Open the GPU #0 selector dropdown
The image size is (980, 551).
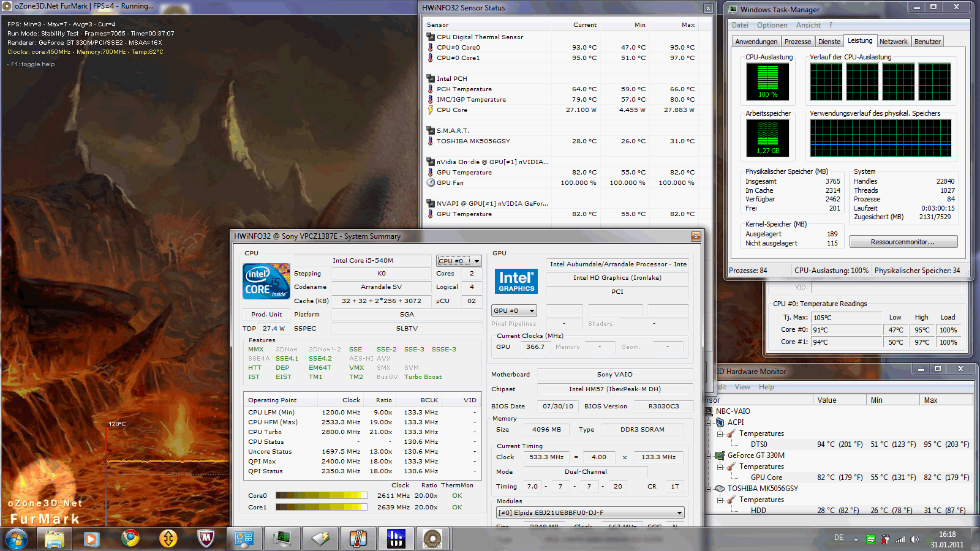pyautogui.click(x=514, y=310)
